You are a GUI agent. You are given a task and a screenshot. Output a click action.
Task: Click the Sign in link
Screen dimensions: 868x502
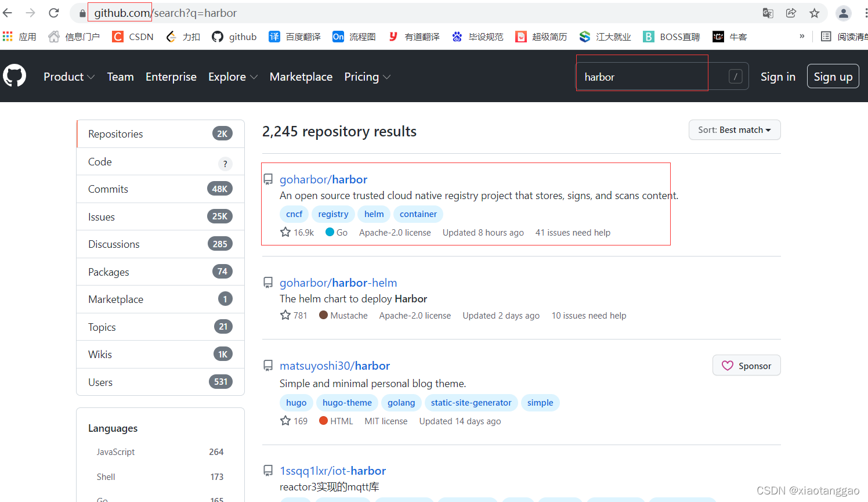777,77
